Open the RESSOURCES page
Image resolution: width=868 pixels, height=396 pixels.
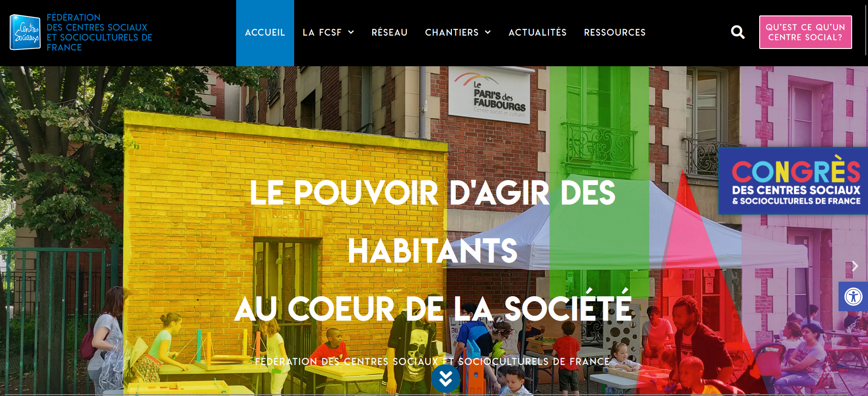615,33
